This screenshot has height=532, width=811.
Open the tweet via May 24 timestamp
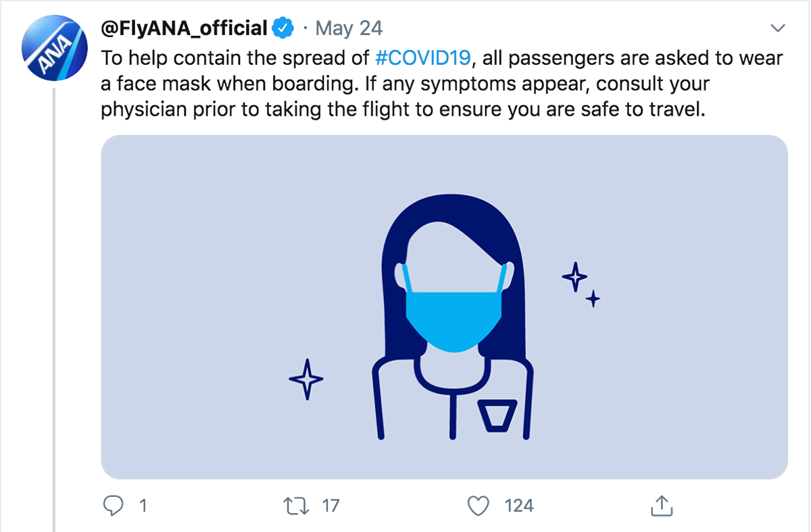point(349,28)
